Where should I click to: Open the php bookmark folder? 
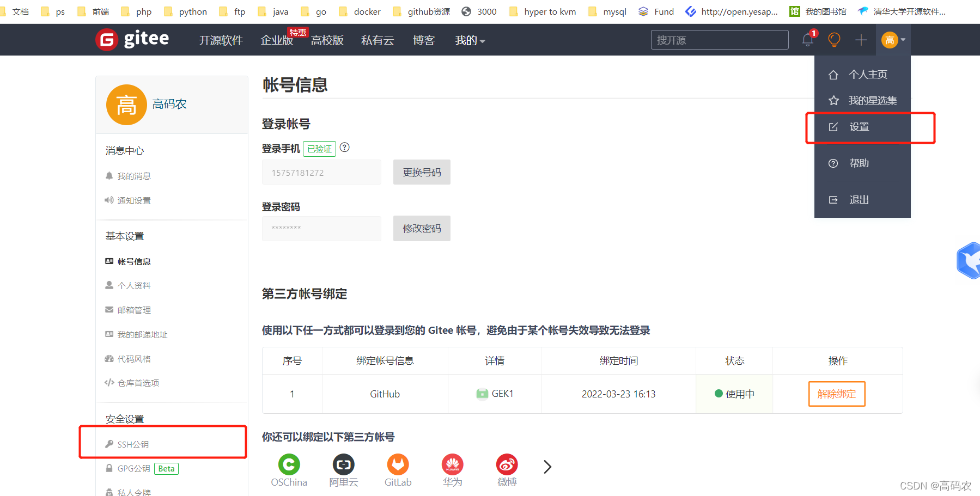pyautogui.click(x=137, y=11)
